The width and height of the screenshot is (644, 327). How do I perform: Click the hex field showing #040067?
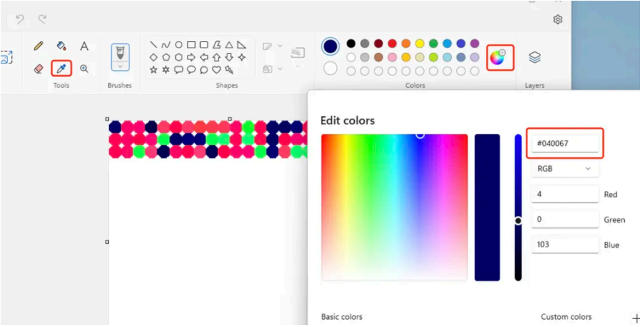tap(565, 143)
